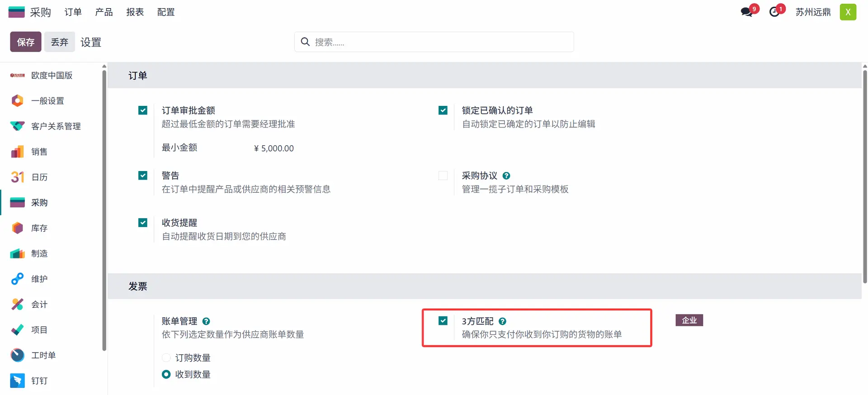Image resolution: width=868 pixels, height=395 pixels.
Task: Disable the 3方匹配 checkbox
Action: (443, 321)
